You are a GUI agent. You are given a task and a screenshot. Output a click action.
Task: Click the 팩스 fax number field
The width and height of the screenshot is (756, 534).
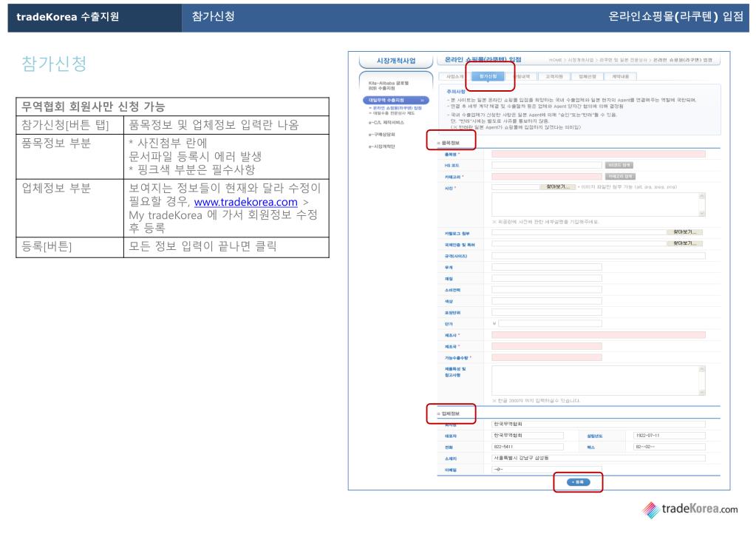pos(670,447)
